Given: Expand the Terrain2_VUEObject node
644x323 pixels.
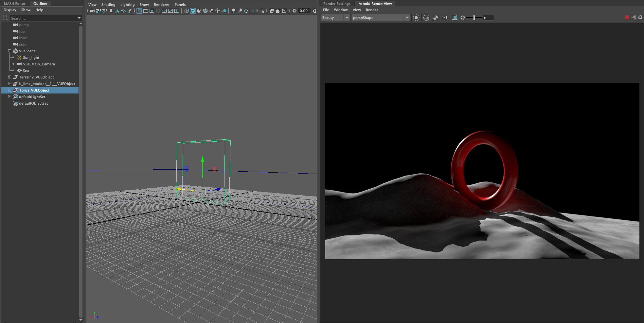Looking at the screenshot, I should [9, 77].
